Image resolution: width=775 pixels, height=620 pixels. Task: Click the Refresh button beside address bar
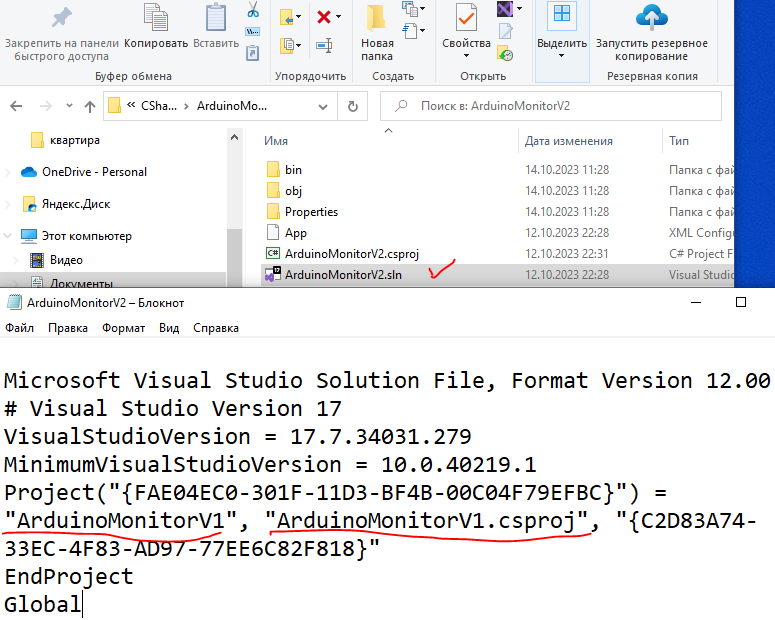[352, 106]
